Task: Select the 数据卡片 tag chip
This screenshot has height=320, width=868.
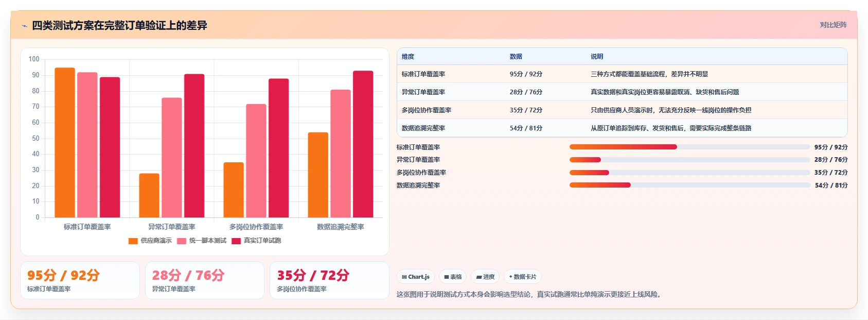Action: (x=523, y=277)
